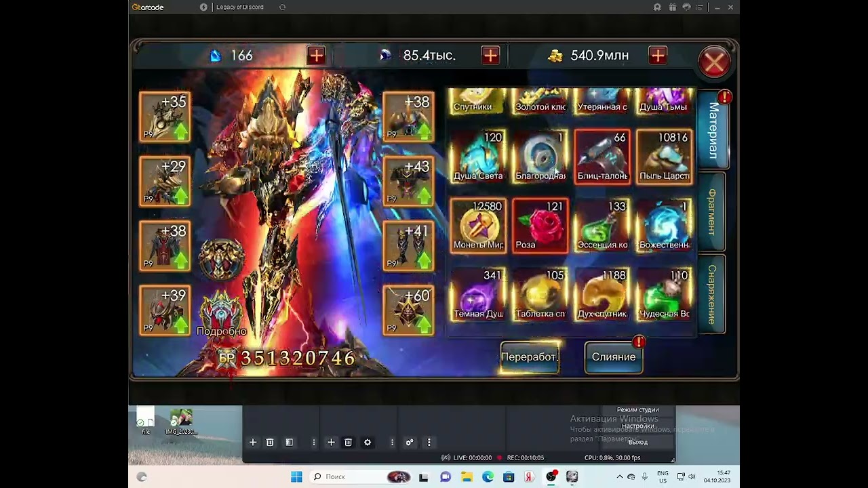868x488 pixels.
Task: Click the Слияние merge button
Action: coord(614,357)
